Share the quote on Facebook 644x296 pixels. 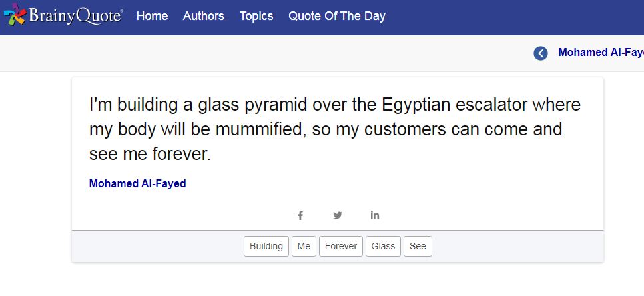(x=300, y=215)
